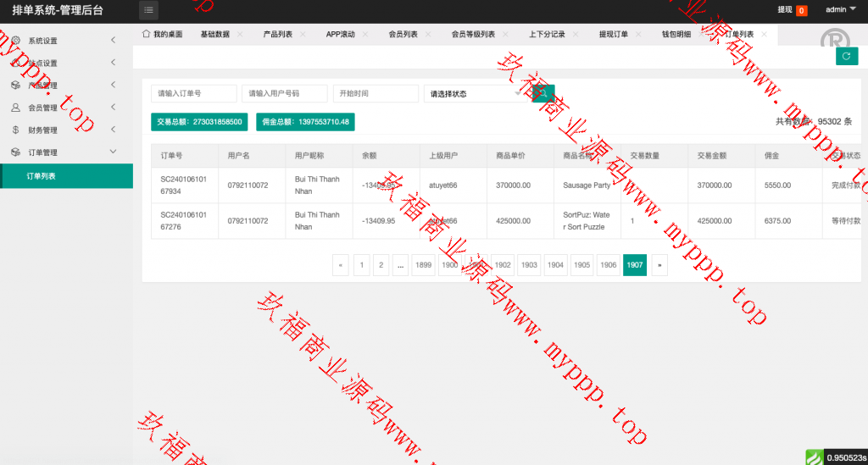
Task: Click the green refresh icon button
Action: [846, 56]
